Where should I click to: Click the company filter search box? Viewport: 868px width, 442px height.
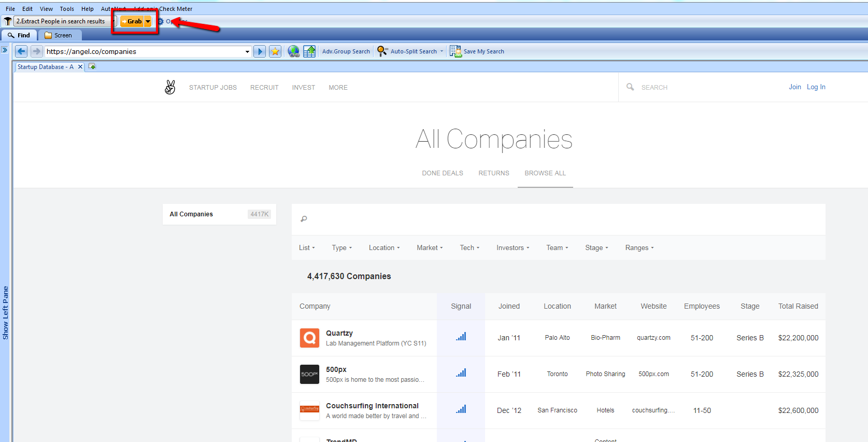558,219
